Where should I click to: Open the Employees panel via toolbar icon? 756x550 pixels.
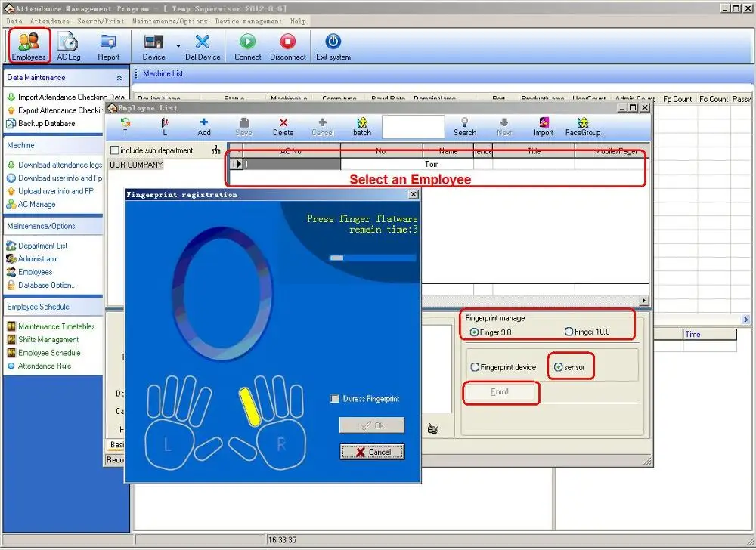(x=28, y=45)
